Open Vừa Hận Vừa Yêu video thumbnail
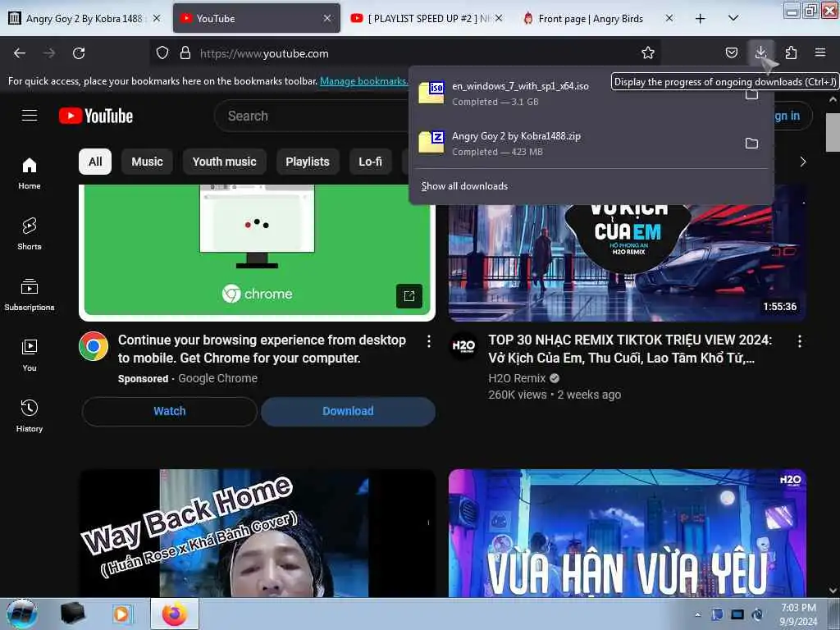The width and height of the screenshot is (840, 630). point(628,533)
